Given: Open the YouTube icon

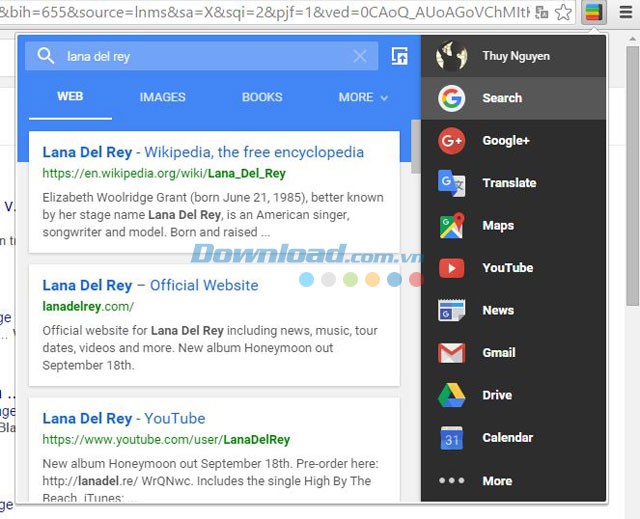Looking at the screenshot, I should click(x=451, y=268).
